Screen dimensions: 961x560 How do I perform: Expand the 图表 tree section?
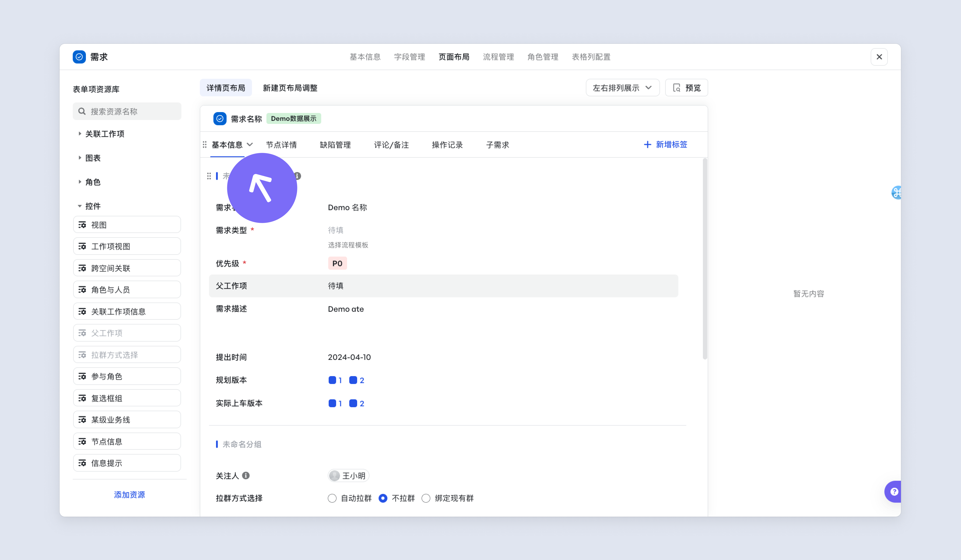[80, 158]
